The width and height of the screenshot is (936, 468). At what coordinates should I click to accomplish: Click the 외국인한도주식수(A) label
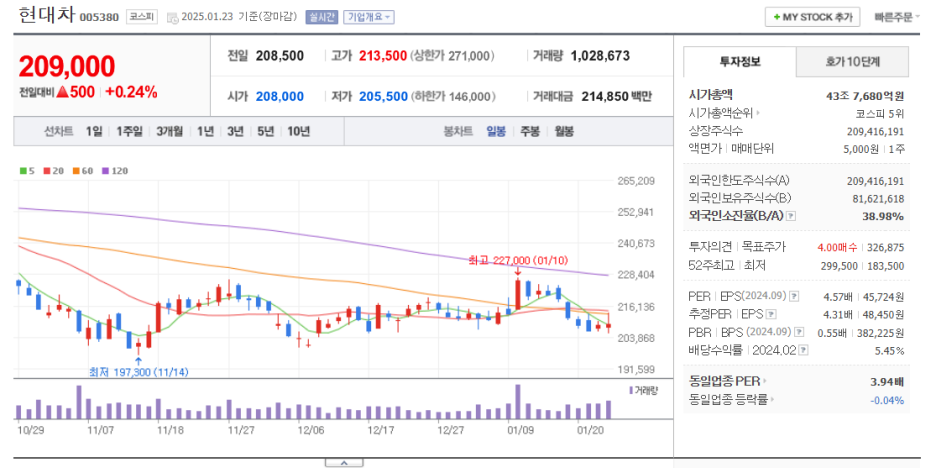(x=738, y=180)
